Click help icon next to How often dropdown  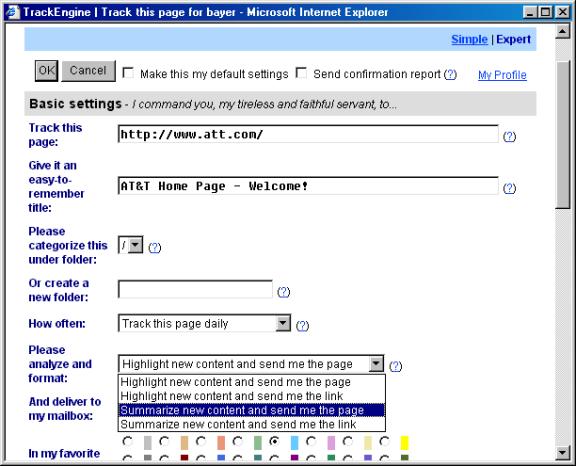point(302,326)
